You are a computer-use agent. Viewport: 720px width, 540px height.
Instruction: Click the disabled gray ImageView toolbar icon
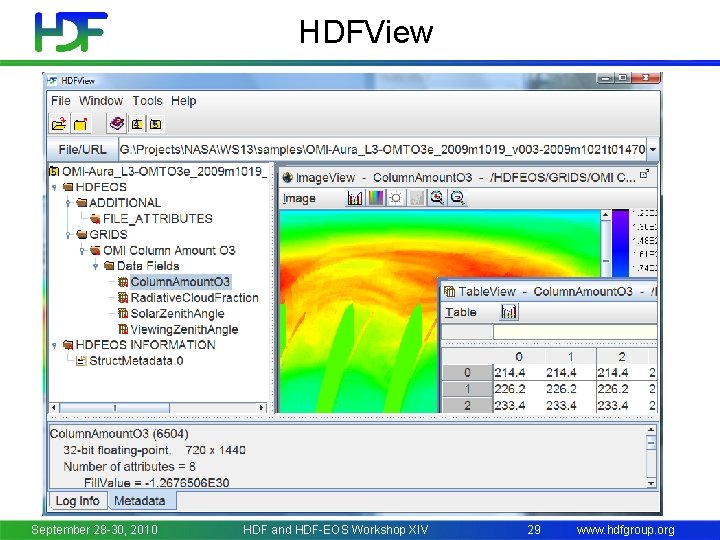tap(416, 198)
